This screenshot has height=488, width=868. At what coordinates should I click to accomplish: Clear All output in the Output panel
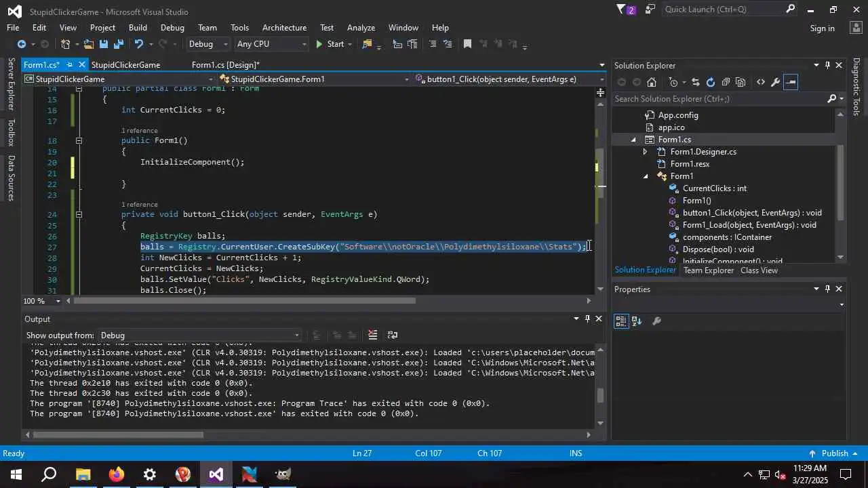click(372, 335)
